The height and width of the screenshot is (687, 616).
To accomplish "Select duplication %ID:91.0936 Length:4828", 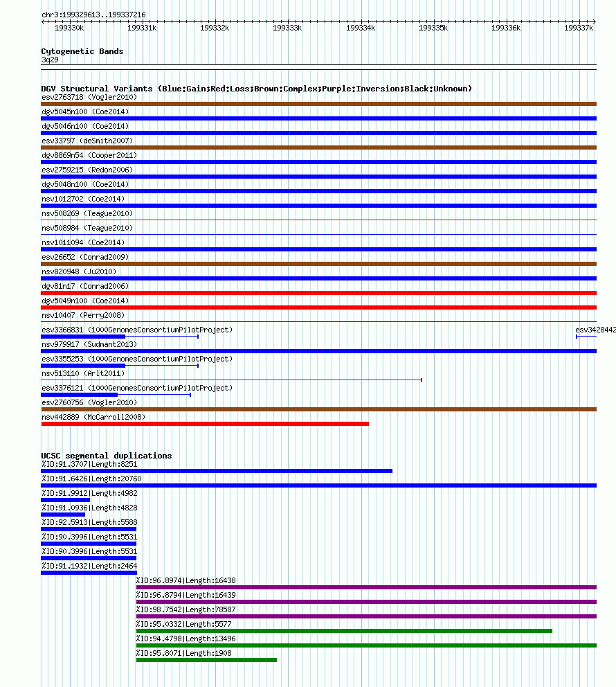I will 89,508.
